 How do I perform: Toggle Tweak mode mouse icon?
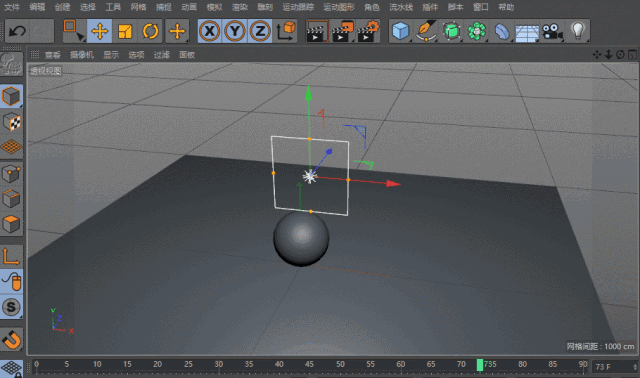point(11,281)
